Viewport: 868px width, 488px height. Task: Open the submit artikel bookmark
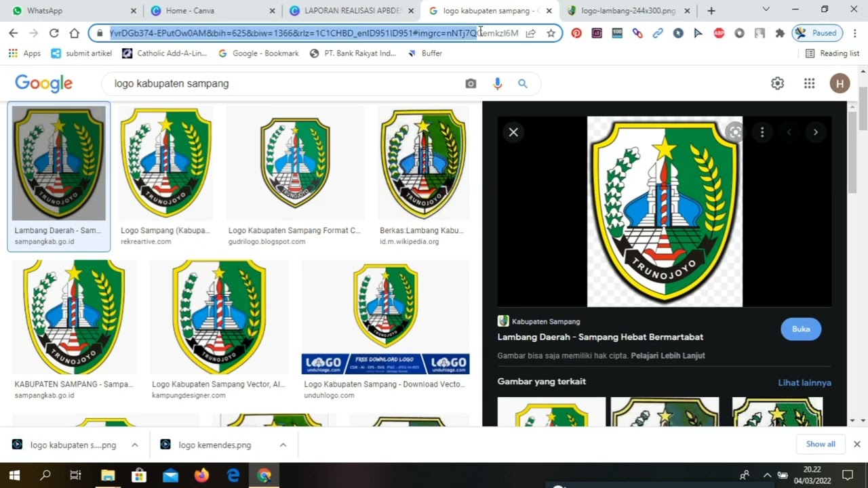(x=81, y=53)
